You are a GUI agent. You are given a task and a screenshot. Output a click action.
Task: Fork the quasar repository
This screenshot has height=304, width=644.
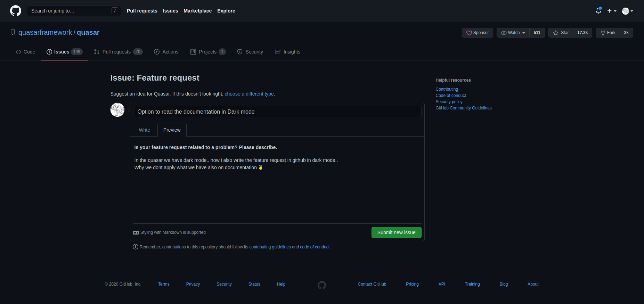point(608,33)
